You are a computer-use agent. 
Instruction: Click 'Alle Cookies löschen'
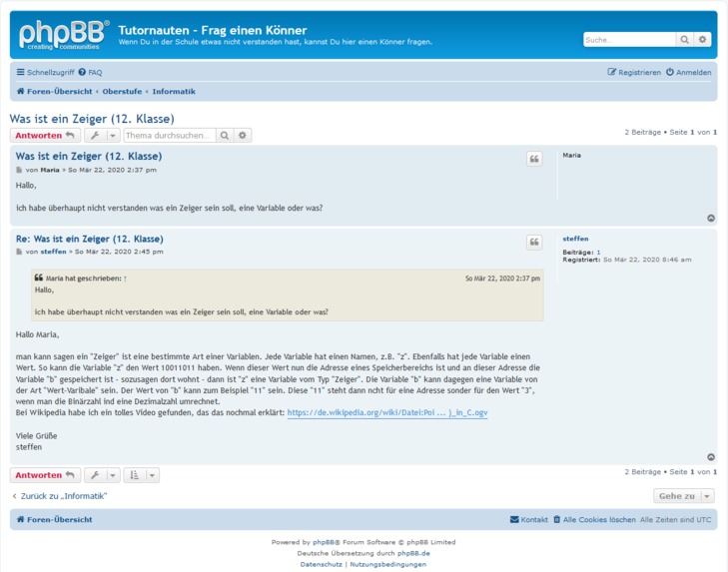pyautogui.click(x=594, y=519)
